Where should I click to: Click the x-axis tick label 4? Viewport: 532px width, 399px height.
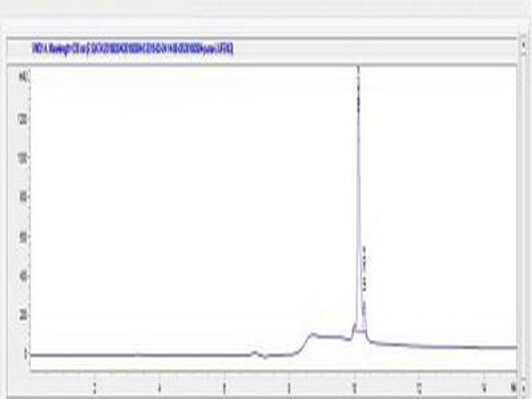(160, 385)
